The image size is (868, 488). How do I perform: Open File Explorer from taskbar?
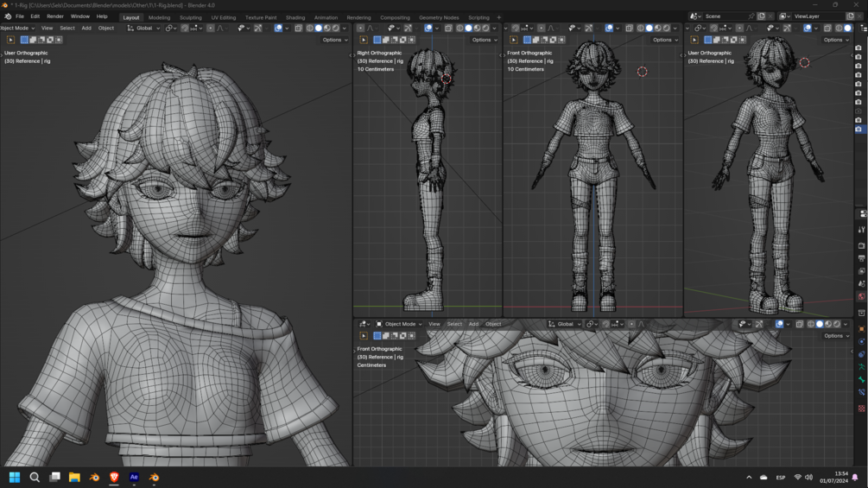tap(74, 477)
